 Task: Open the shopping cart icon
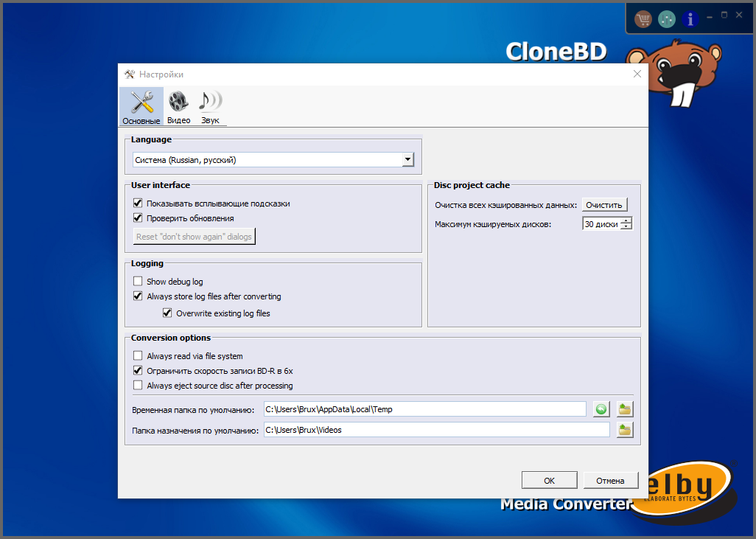[643, 19]
